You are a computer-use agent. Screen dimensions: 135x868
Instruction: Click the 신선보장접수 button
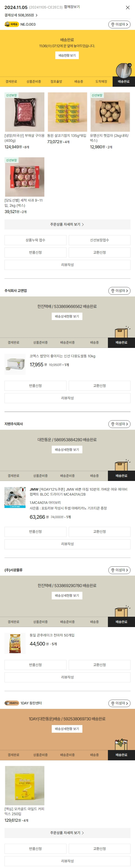click(x=99, y=240)
